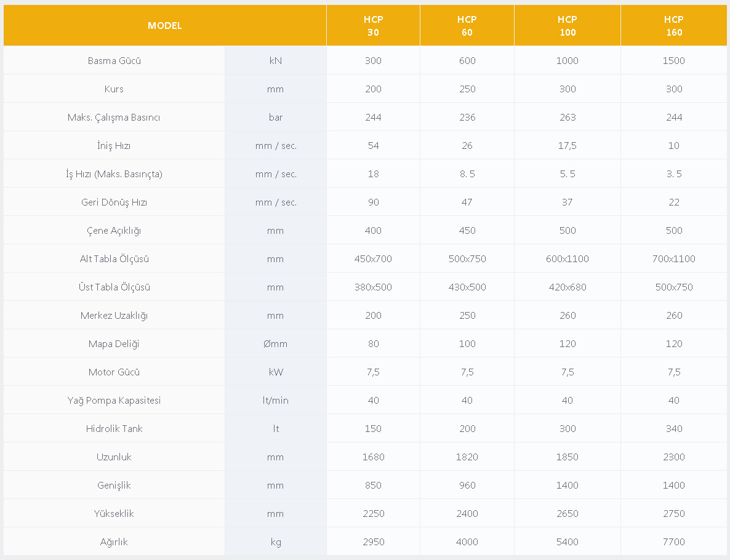The image size is (730, 560).
Task: Click the 5400 weight value
Action: (x=568, y=542)
